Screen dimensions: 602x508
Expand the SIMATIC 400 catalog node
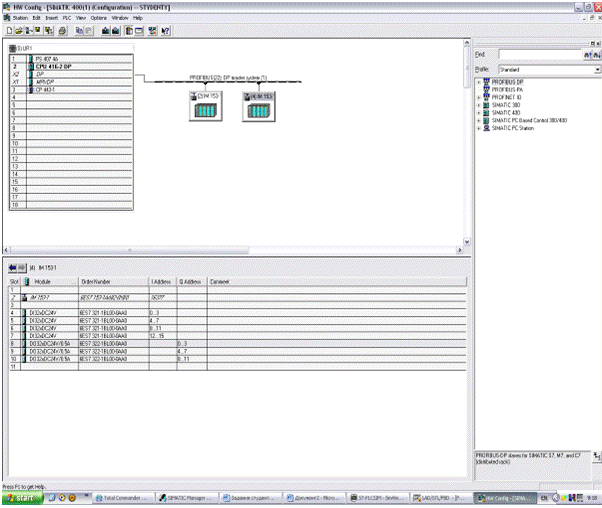478,113
